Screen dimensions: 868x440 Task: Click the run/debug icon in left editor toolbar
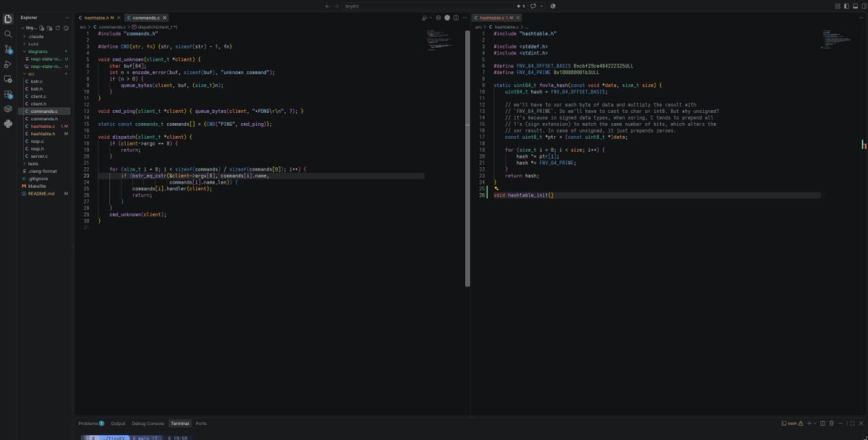(x=425, y=17)
